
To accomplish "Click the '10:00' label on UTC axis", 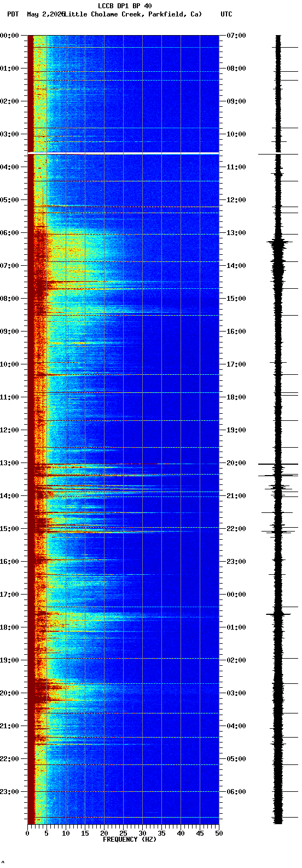I will (x=236, y=134).
